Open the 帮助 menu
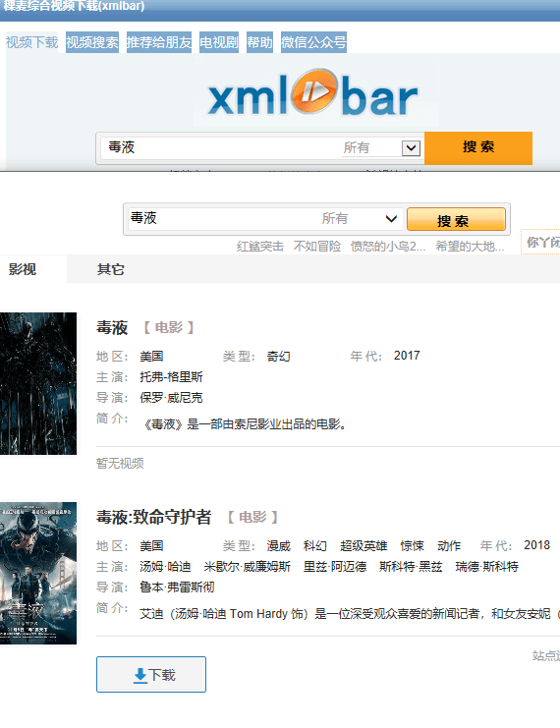560x728 pixels. [x=259, y=42]
